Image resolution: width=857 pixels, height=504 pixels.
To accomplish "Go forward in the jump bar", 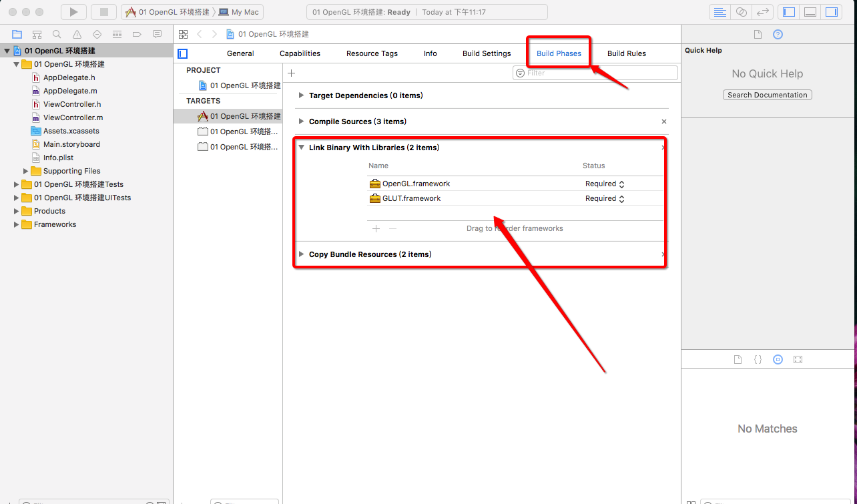I will coord(214,34).
